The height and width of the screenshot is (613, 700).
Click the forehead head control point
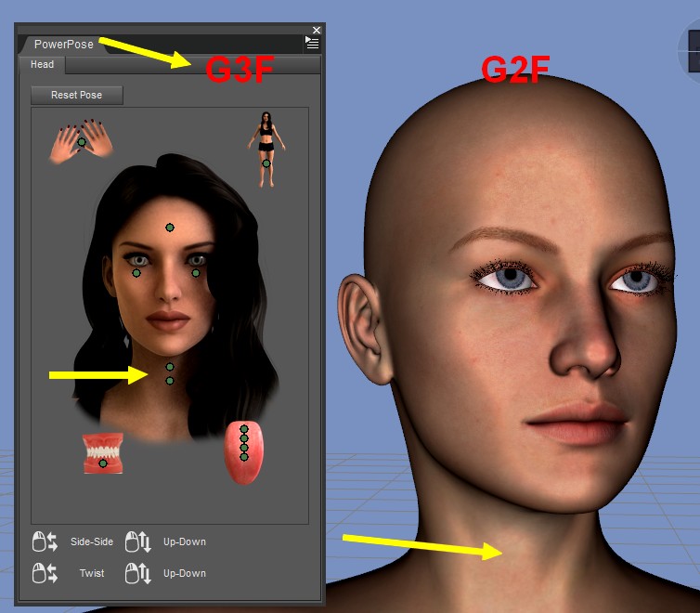point(170,228)
